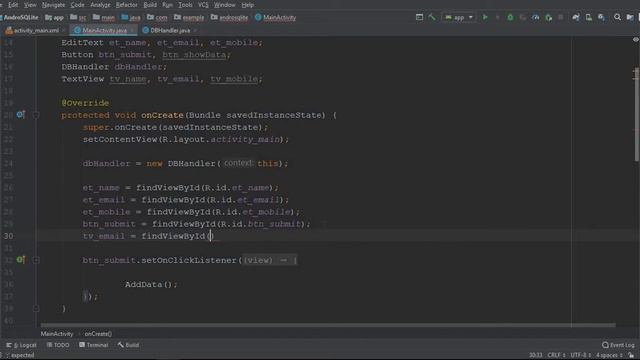The height and width of the screenshot is (360, 640).
Task: Click Attach debugger to Android process icon
Action: pyautogui.click(x=549, y=17)
